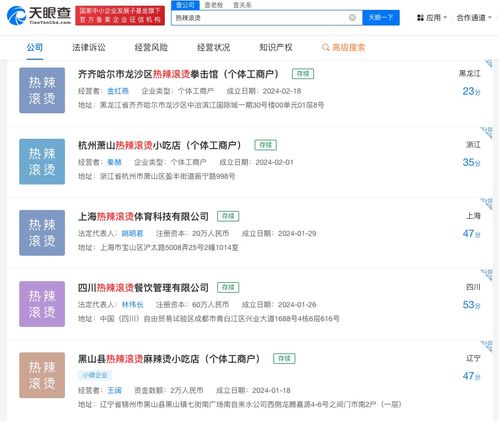Switch to the 查关系 search tab
499x421 pixels.
[242, 5]
